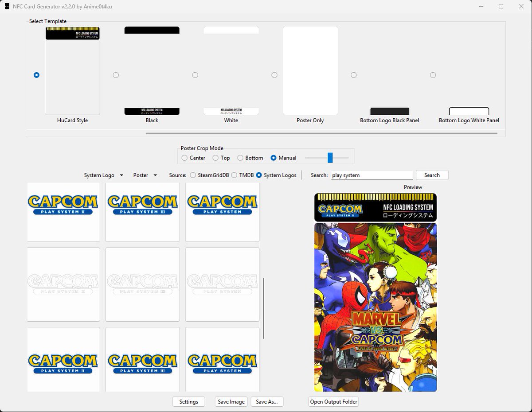Pick top-row color Capcom Play System II logo
Viewport: 532px width, 412px height.
pos(63,212)
